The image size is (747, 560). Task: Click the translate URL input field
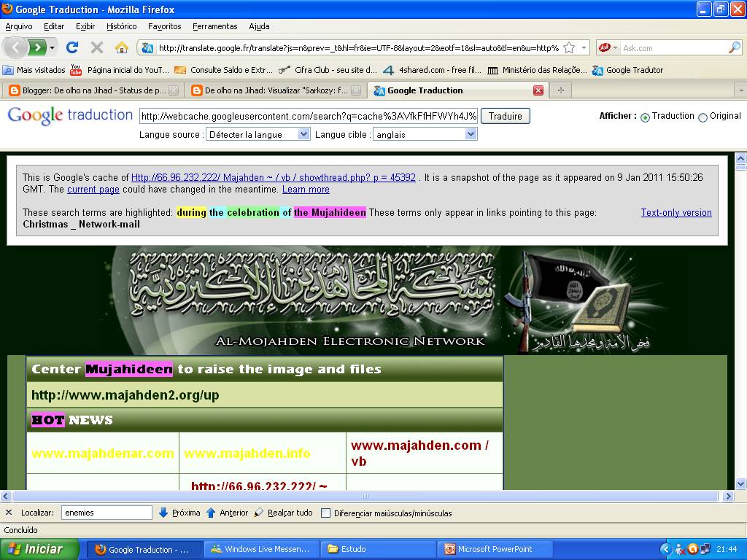(309, 116)
